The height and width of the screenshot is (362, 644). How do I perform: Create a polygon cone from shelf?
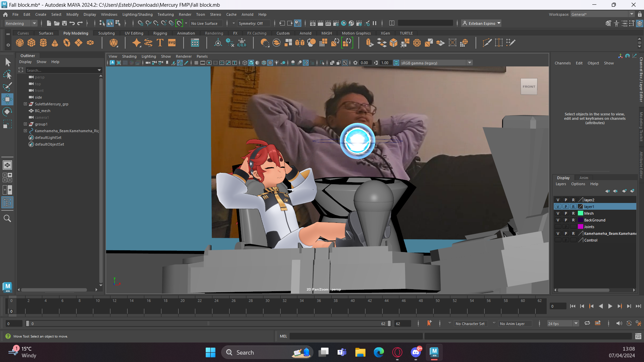55,43
